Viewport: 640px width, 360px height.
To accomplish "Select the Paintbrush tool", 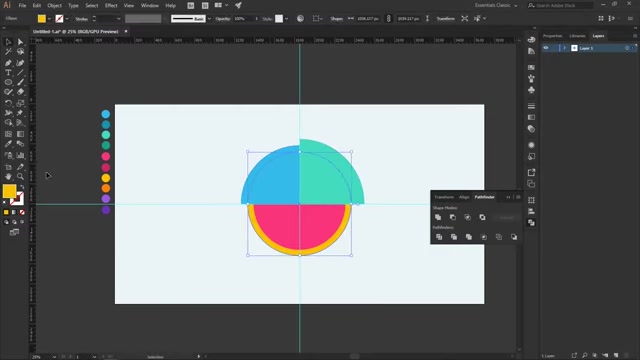I will (x=20, y=82).
